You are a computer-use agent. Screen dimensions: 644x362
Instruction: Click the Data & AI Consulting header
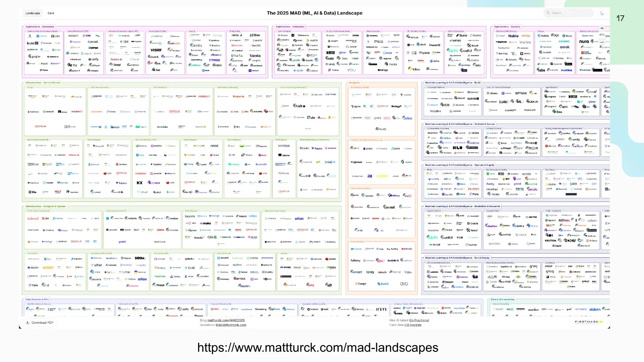[x=503, y=299]
